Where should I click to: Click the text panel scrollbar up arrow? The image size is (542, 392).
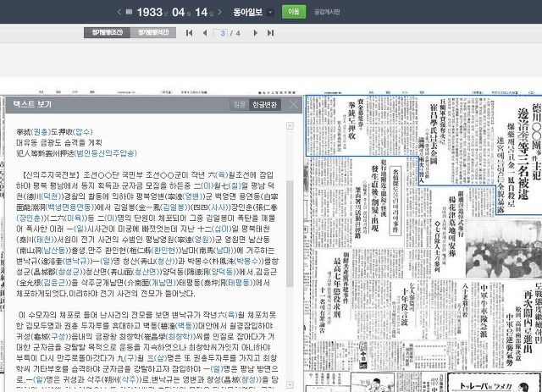click(x=290, y=126)
